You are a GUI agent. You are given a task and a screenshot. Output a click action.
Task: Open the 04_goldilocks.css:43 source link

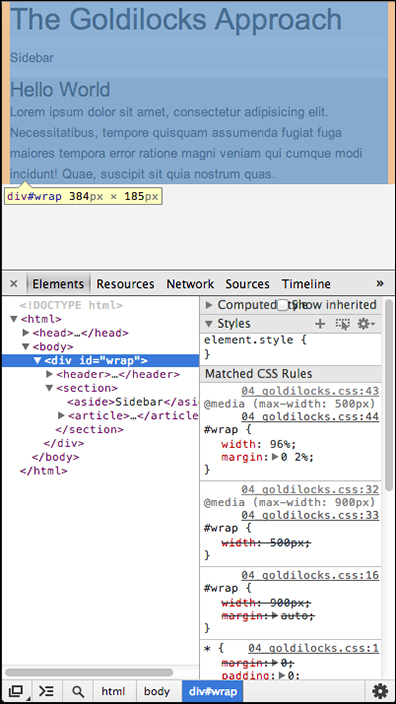(310, 391)
